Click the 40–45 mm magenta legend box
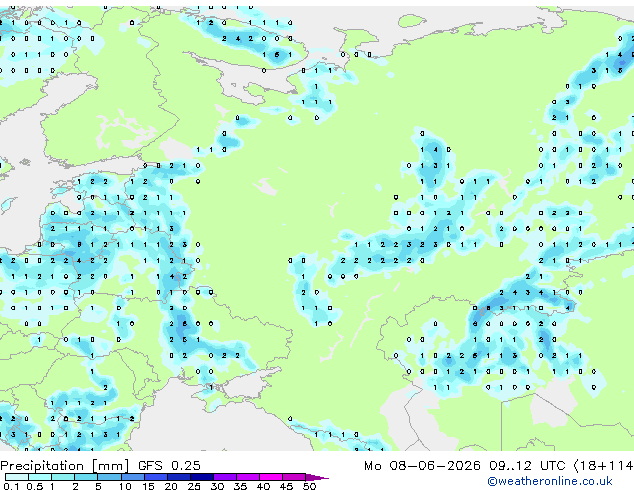 (271, 477)
